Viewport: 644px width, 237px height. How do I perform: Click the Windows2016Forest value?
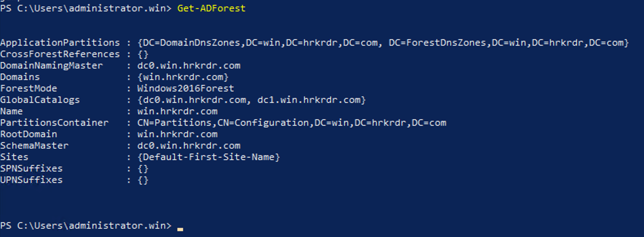click(186, 88)
